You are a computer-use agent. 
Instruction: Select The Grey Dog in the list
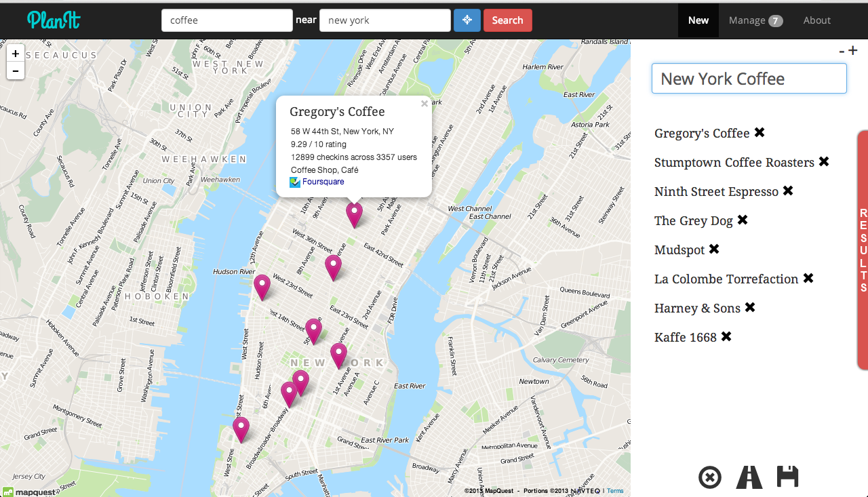[694, 221]
